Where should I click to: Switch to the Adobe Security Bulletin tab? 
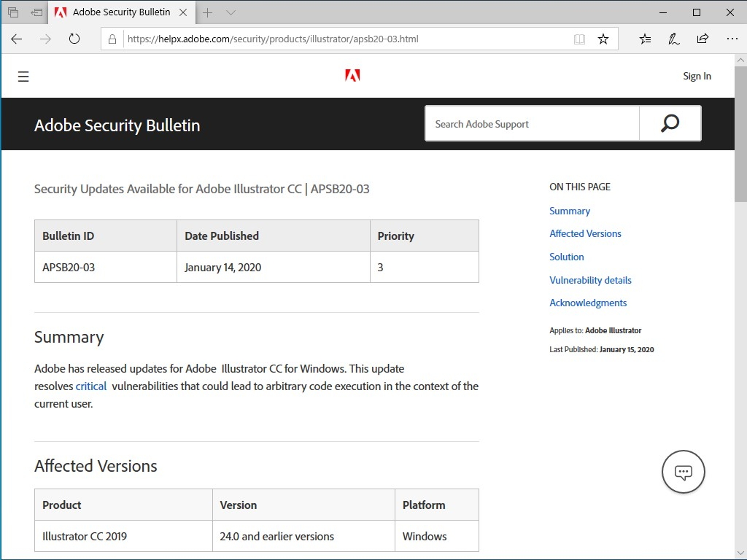click(x=120, y=12)
